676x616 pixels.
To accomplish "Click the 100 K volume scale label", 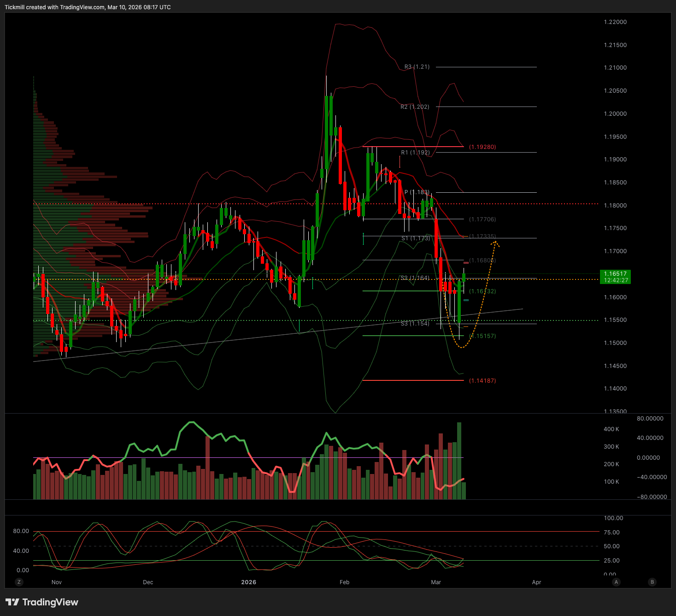I will click(x=611, y=482).
